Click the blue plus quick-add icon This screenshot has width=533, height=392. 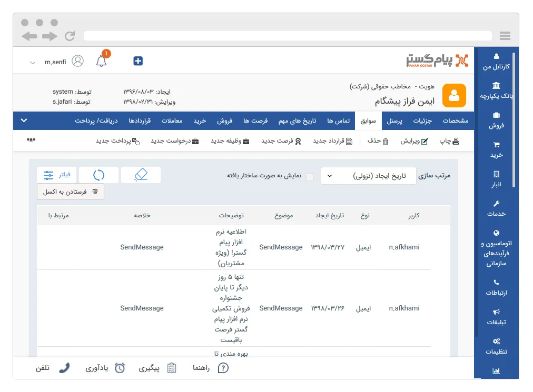click(x=138, y=61)
